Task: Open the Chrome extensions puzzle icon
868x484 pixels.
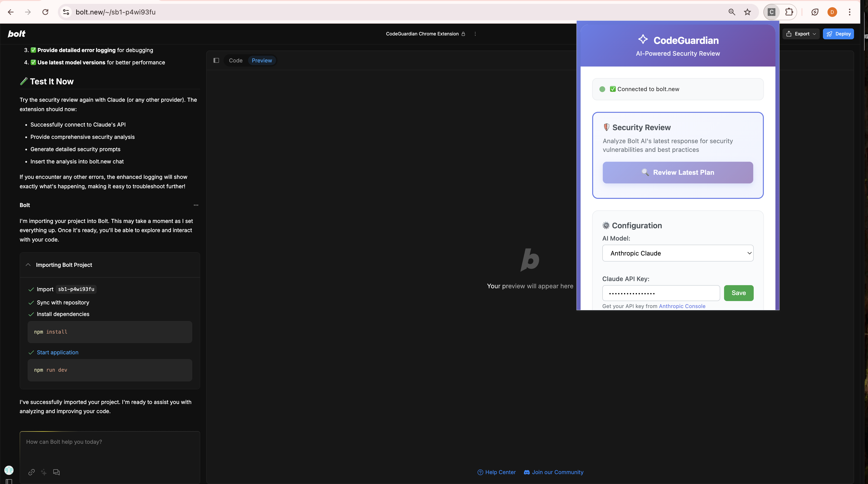Action: 789,12
